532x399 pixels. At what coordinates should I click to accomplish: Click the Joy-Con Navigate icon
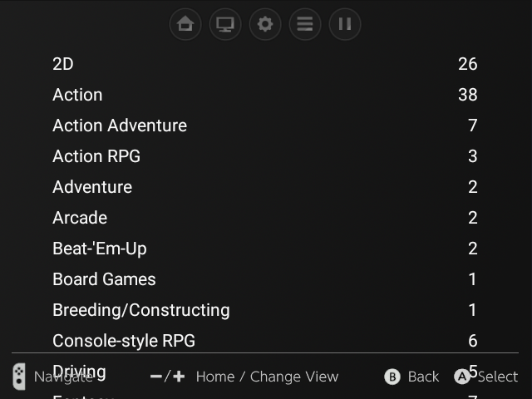[19, 377]
